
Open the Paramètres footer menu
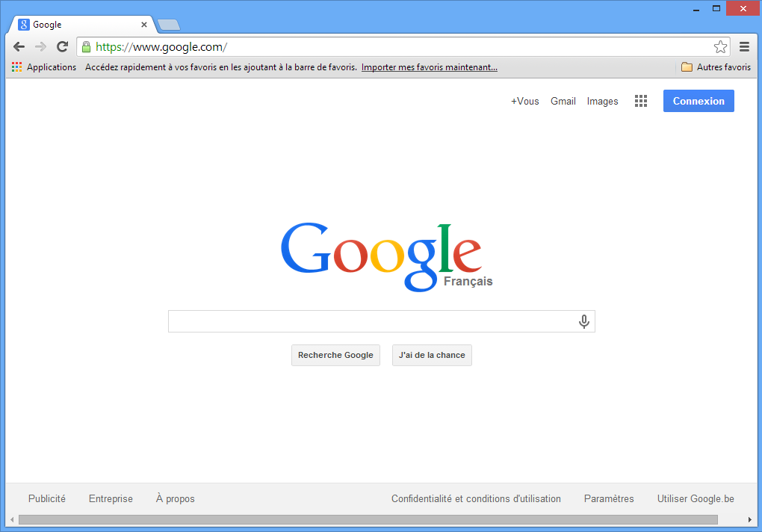[x=608, y=498]
